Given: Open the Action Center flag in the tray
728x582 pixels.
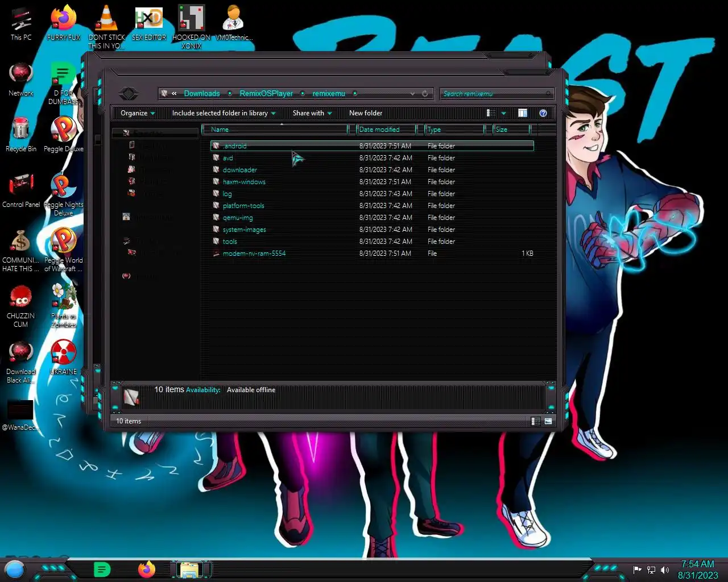Looking at the screenshot, I should pyautogui.click(x=638, y=569).
